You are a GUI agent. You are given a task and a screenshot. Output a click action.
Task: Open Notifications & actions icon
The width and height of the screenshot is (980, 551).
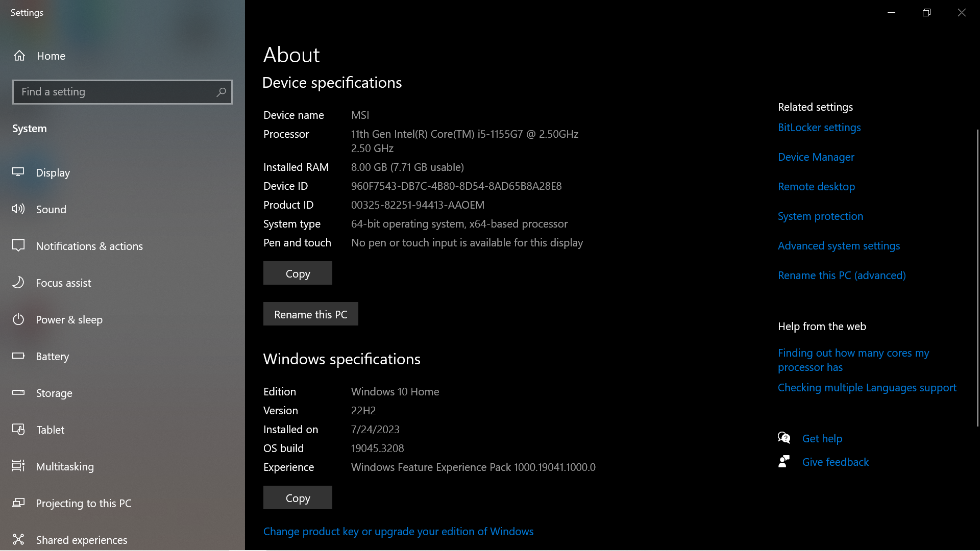tap(18, 246)
